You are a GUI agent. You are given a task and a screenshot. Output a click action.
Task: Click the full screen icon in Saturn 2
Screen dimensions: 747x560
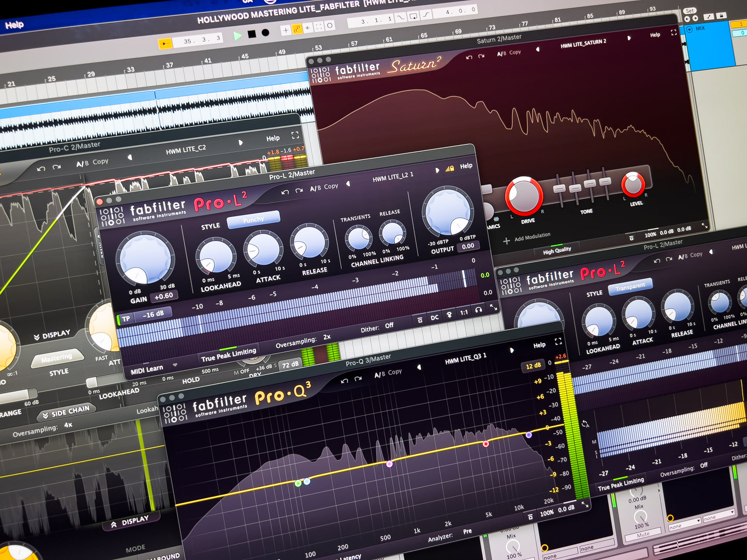(673, 32)
